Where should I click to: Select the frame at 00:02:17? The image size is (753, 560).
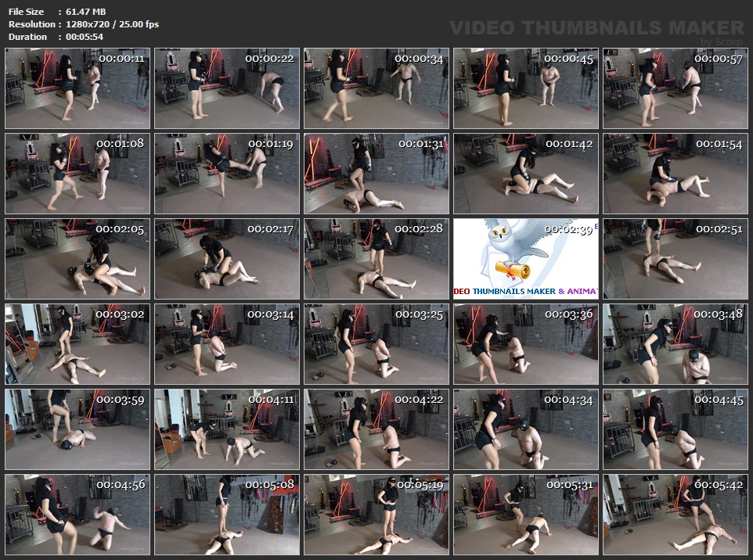227,259
